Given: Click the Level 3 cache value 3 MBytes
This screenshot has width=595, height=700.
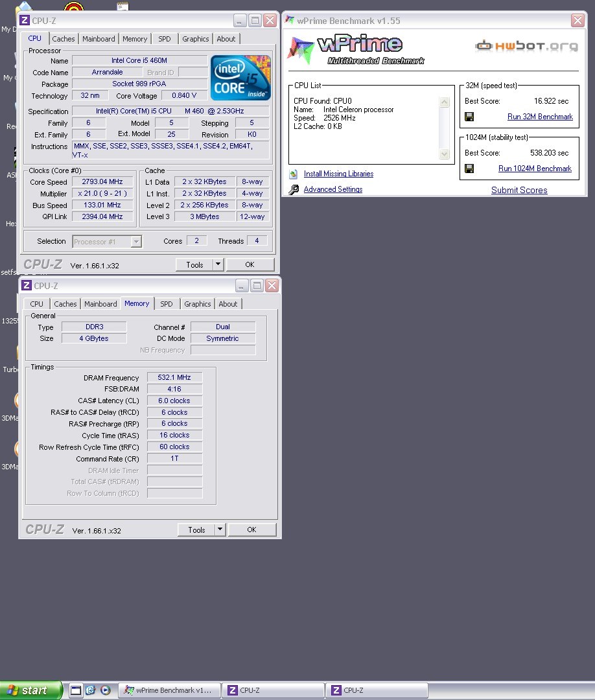Looking at the screenshot, I should [x=204, y=216].
